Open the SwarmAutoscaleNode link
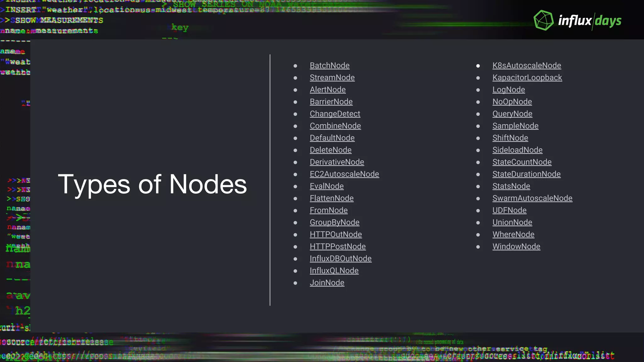644x362 pixels. 532,198
